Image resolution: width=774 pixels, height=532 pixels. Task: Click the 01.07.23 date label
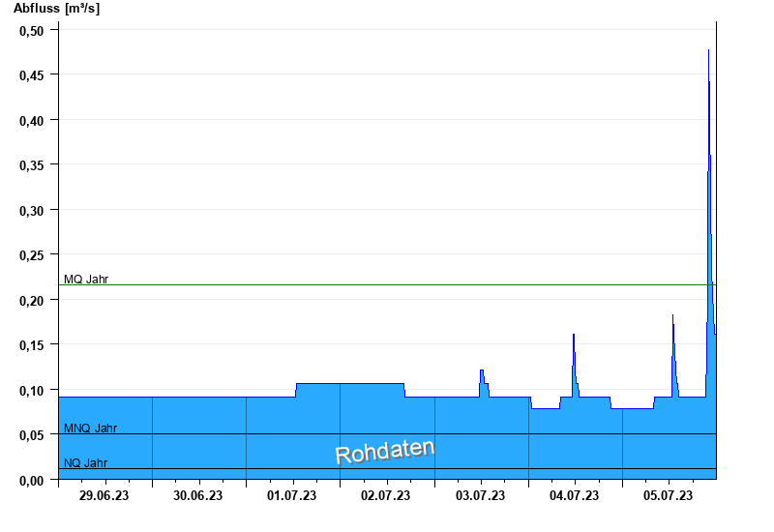coord(292,495)
